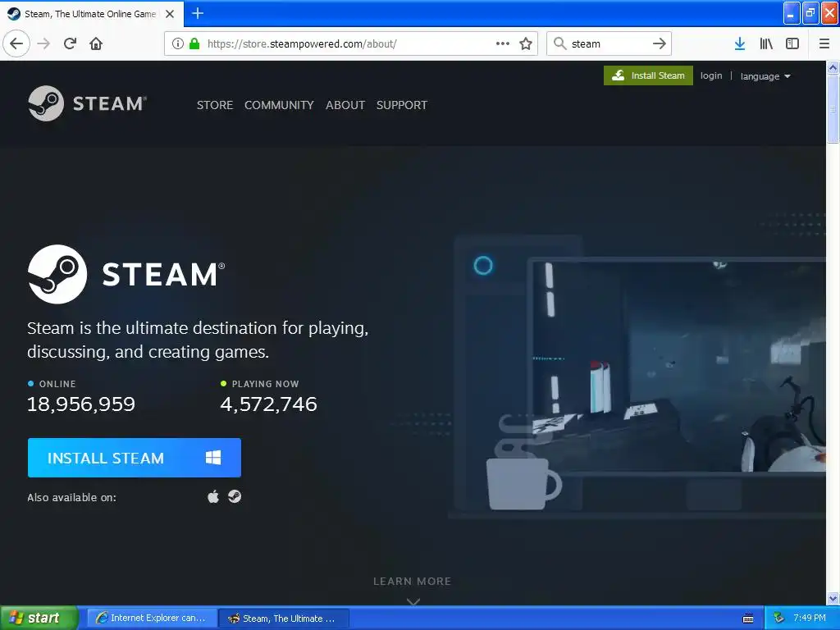The image size is (840, 630).
Task: Click the SteamOS availability icon
Action: [x=235, y=496]
